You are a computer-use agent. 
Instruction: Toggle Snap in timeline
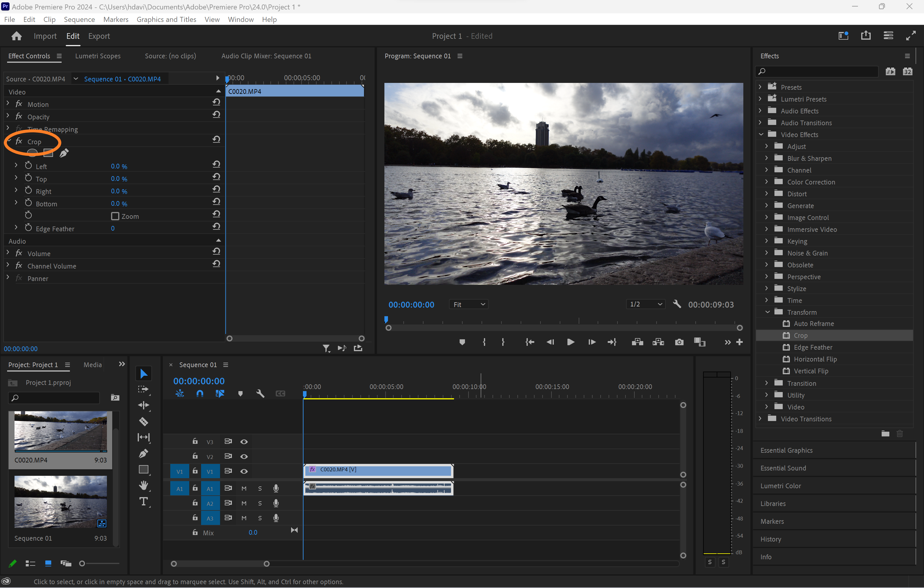[200, 393]
